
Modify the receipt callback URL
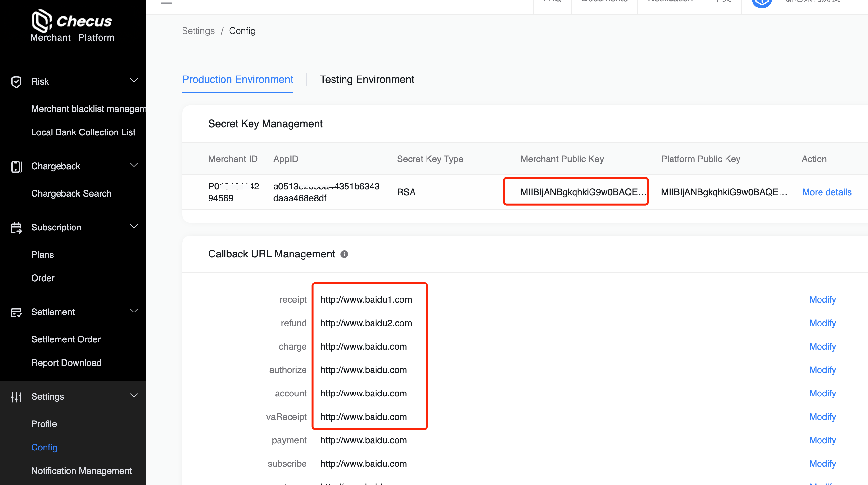pos(822,300)
